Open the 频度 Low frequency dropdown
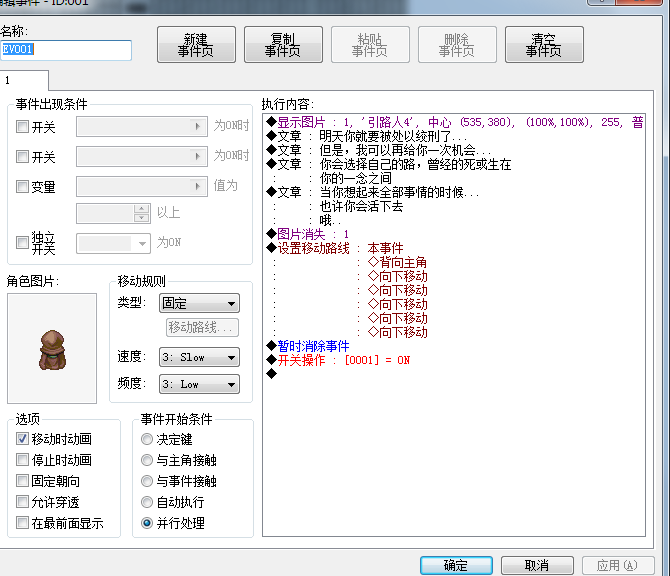The image size is (670, 576). [x=199, y=384]
